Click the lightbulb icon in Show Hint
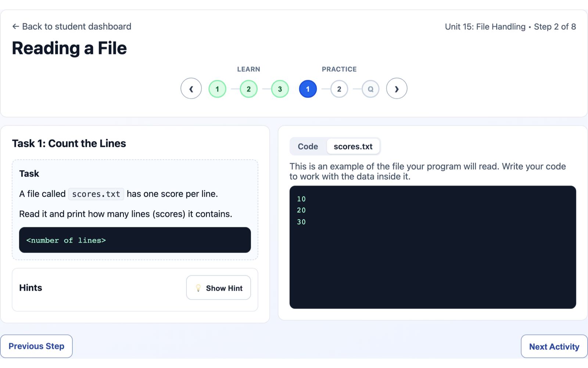Screen dimensions: 588x368 198,288
